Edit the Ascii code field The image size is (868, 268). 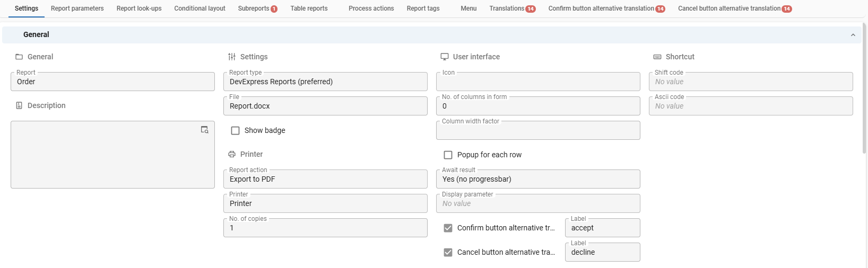(x=751, y=106)
